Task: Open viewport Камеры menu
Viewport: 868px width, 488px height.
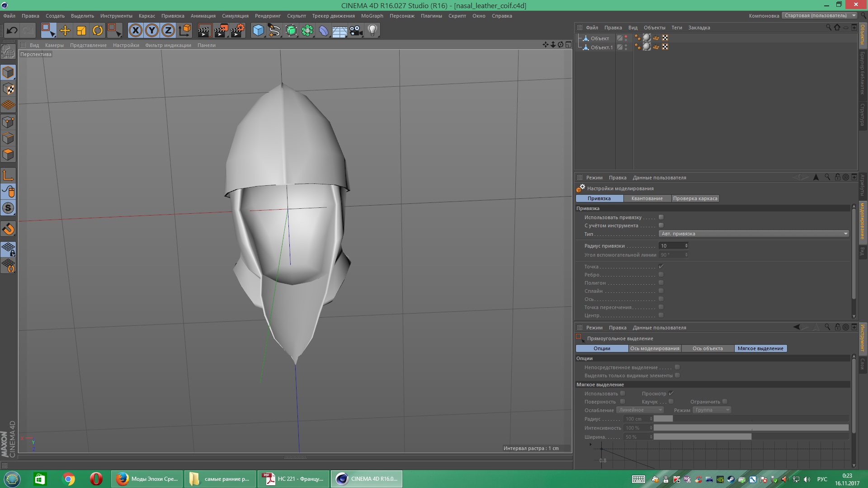Action: (54, 45)
